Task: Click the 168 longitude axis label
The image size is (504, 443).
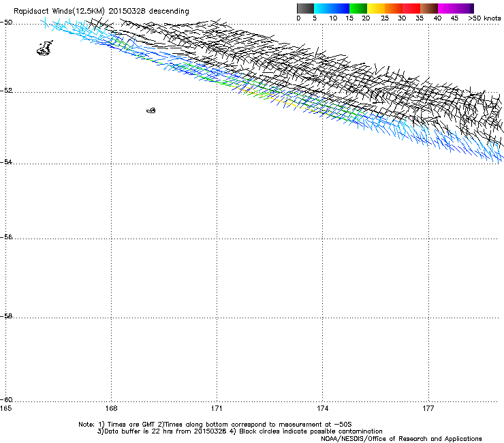Action: (x=111, y=408)
